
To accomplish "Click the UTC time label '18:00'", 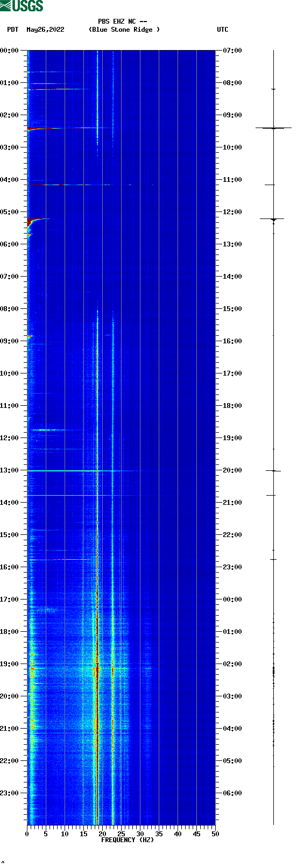I will click(232, 406).
